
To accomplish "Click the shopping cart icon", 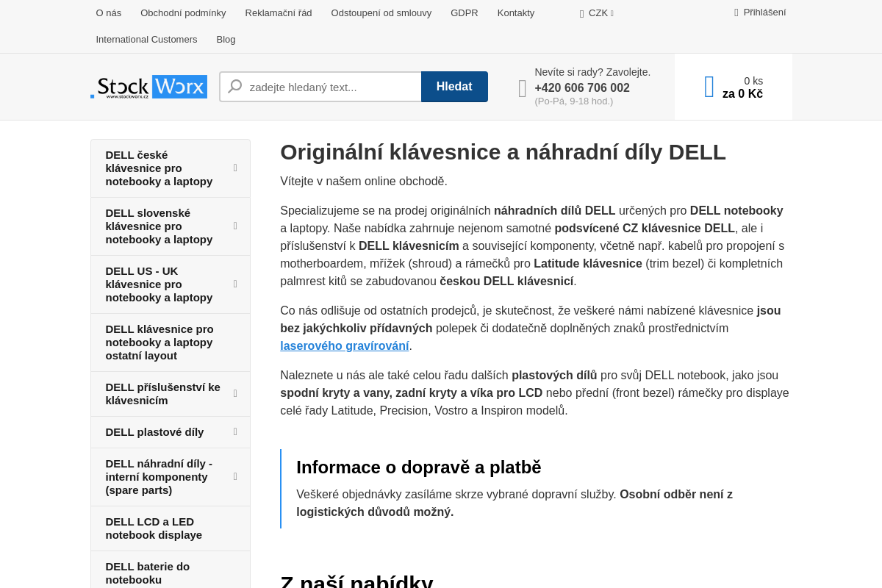I will point(709,87).
